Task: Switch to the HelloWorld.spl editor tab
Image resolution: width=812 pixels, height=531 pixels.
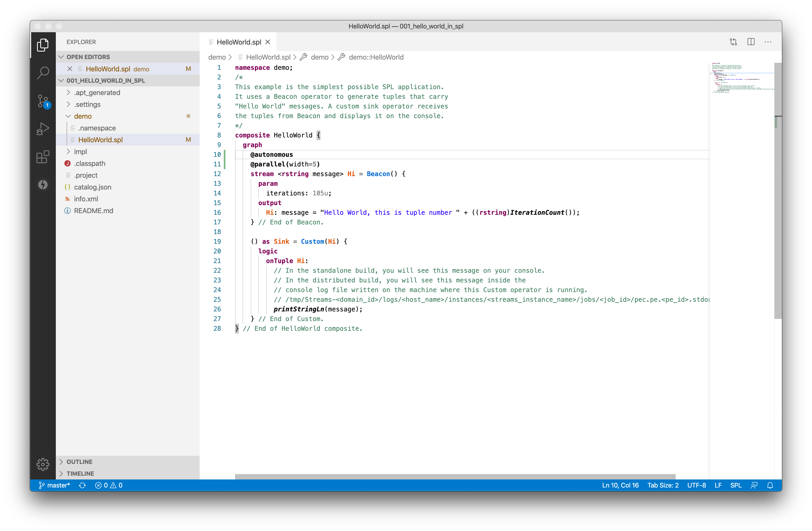Action: [x=239, y=42]
